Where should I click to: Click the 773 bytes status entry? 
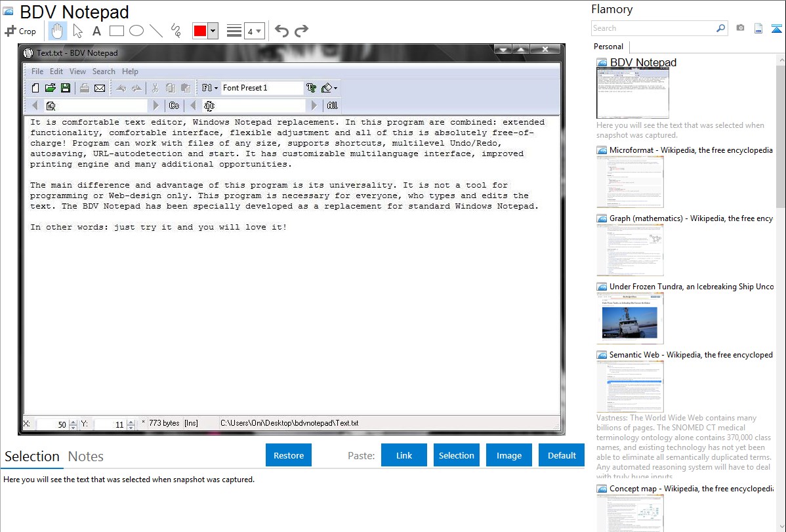pyautogui.click(x=164, y=423)
